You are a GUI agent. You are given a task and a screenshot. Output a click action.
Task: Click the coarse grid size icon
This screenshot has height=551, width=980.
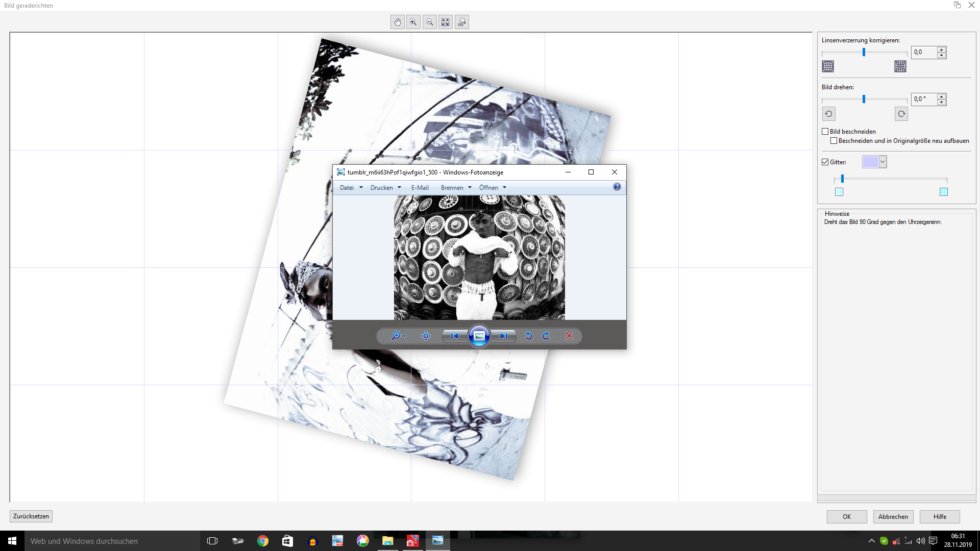839,192
